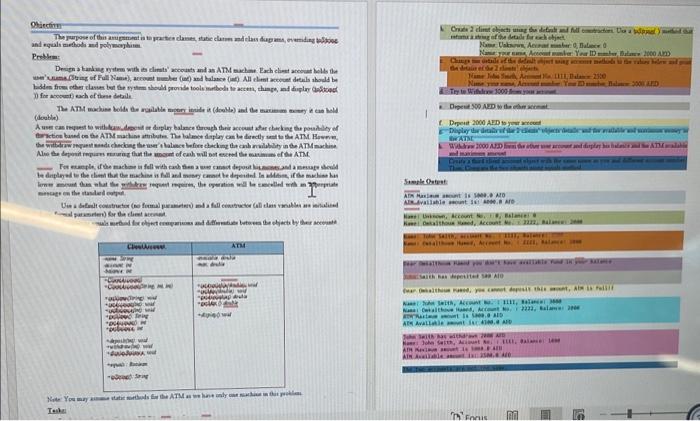Click 'you don't have available fund' purple output line
The image size is (700, 421).
[x=507, y=263]
